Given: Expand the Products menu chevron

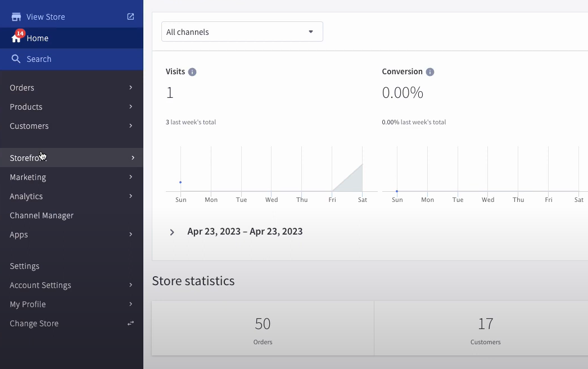Looking at the screenshot, I should (x=130, y=107).
